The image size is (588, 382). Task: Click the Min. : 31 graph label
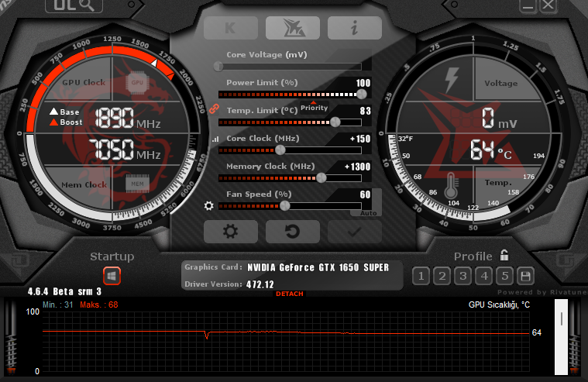58,305
